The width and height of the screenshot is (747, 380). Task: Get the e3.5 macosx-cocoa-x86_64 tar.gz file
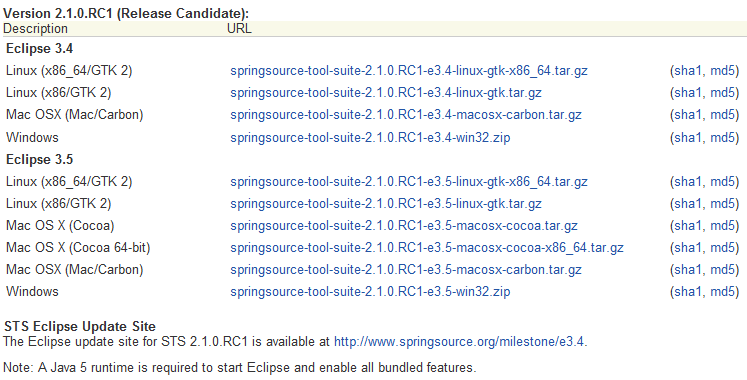(x=427, y=248)
